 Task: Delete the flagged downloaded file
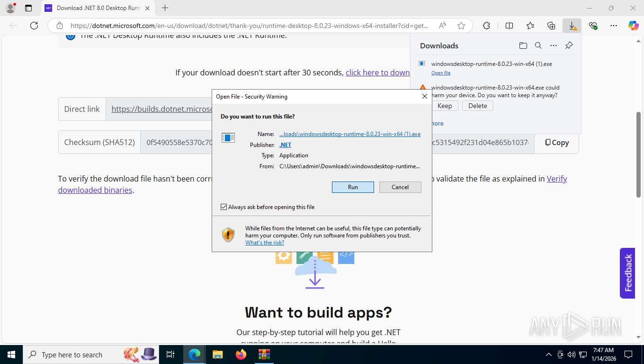tap(478, 106)
